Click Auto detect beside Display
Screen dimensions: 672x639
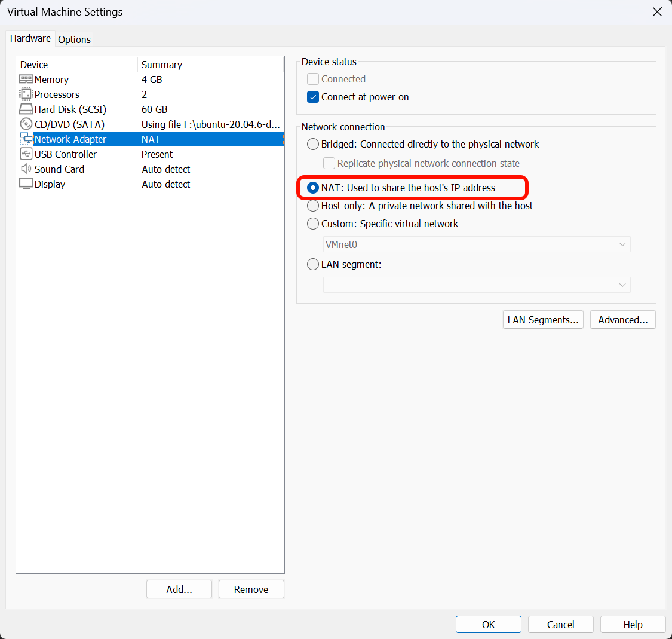click(x=166, y=185)
